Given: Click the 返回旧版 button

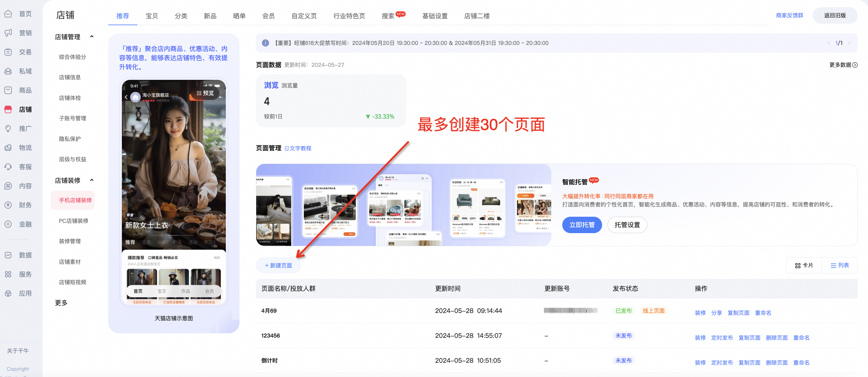Looking at the screenshot, I should (x=835, y=15).
